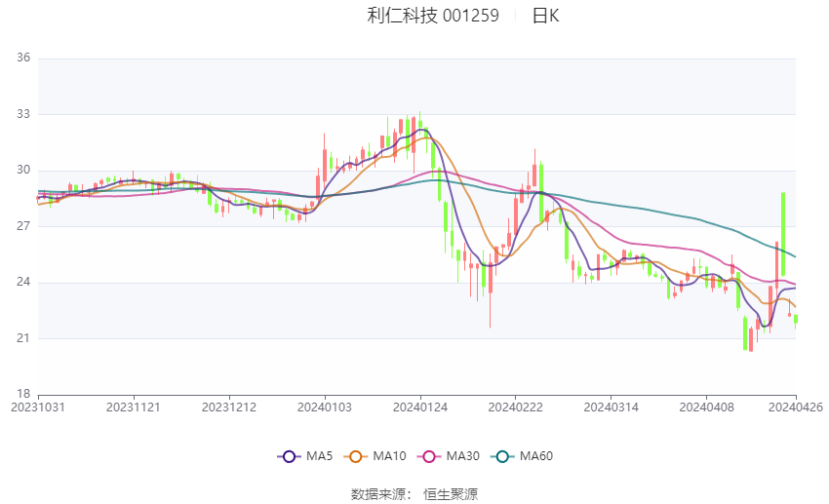Screen dimensions: 829x504
Task: Toggle the MA60 legend series
Action: tap(522, 456)
